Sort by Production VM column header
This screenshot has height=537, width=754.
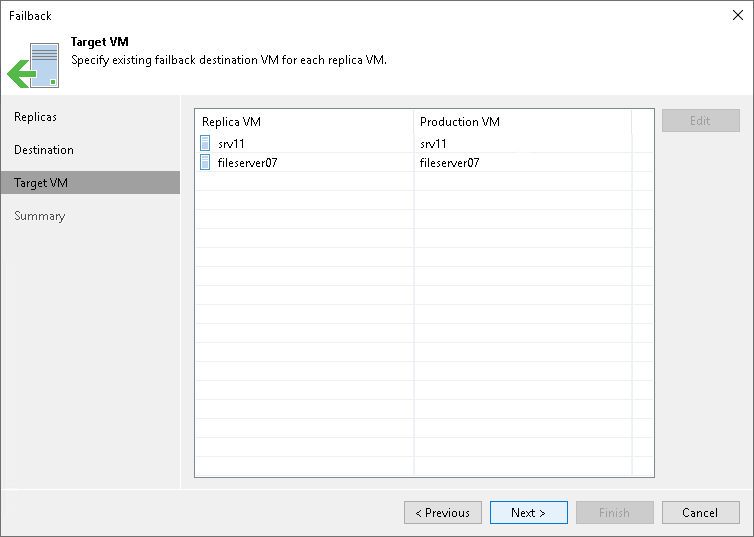(522, 122)
